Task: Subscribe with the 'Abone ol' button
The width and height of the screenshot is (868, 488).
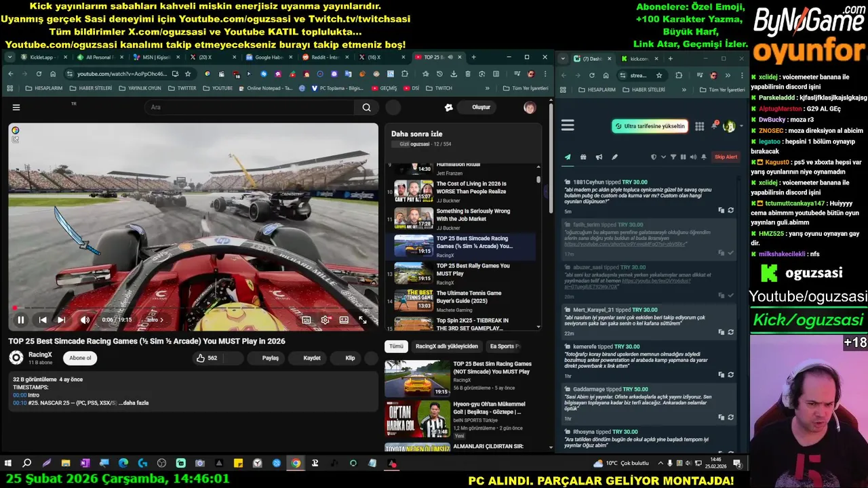Action: tap(80, 358)
